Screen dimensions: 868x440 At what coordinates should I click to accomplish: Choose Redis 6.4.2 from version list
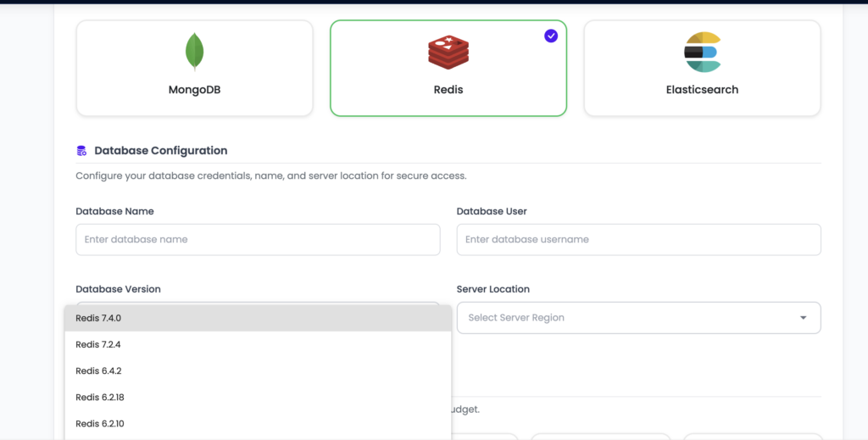pos(258,370)
